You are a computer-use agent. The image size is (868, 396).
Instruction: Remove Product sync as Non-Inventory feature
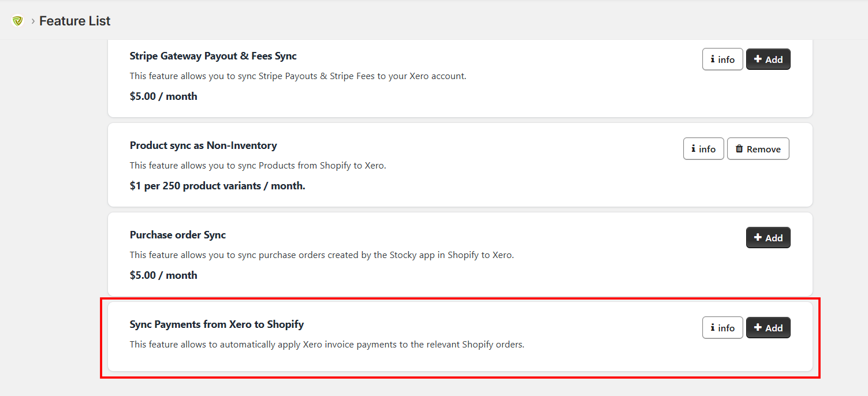coord(758,149)
